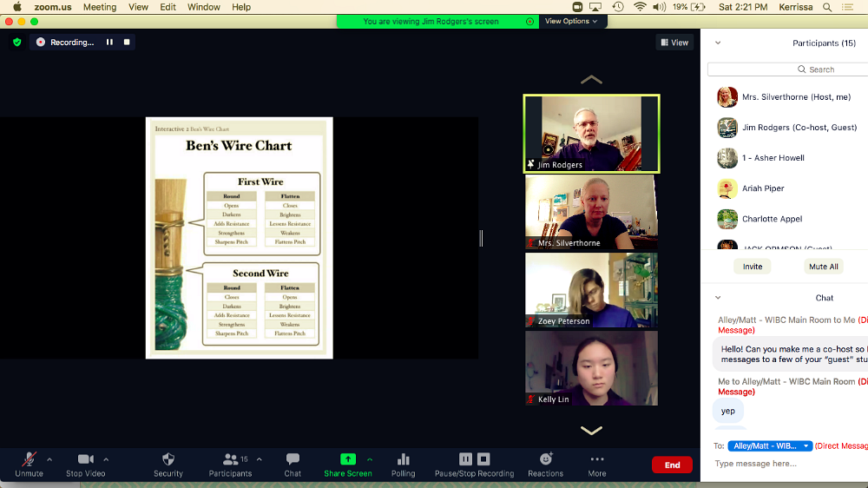The width and height of the screenshot is (868, 488).
Task: Pause recording in bottom toolbar
Action: coord(465,459)
